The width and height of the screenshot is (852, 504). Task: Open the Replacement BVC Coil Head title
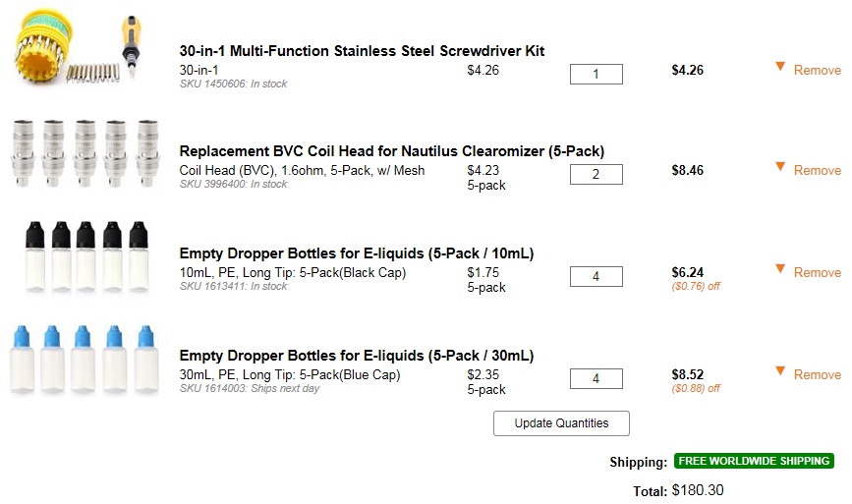391,151
